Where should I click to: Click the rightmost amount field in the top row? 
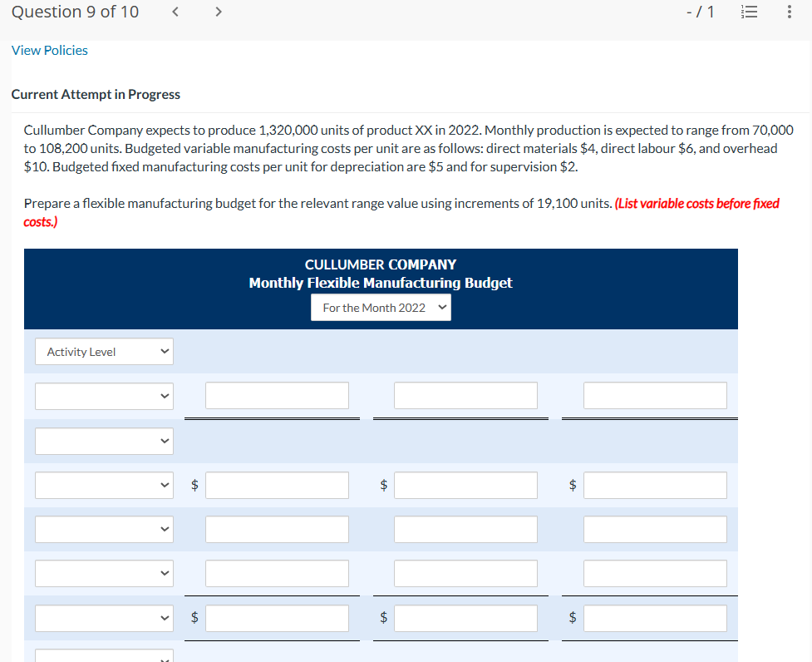[655, 395]
